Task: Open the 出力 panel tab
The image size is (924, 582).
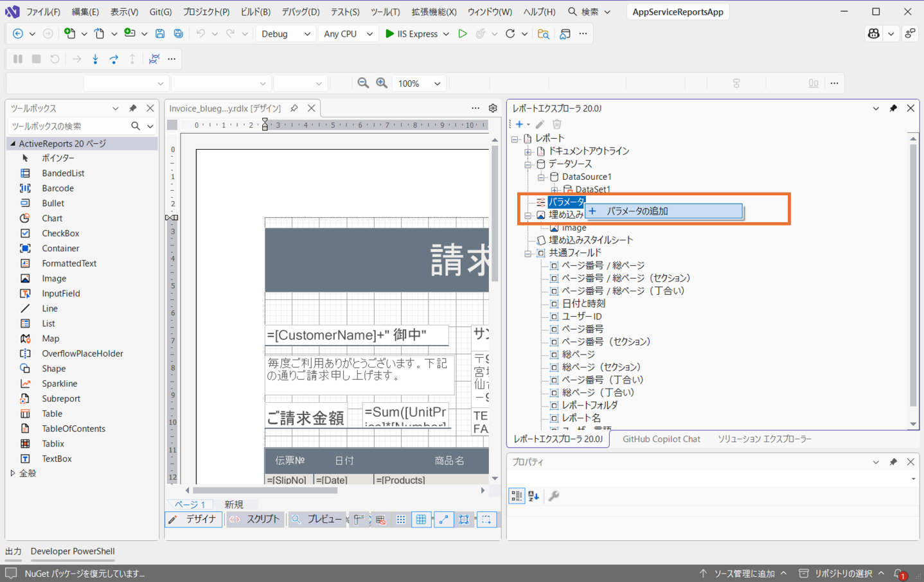Action: click(x=13, y=551)
